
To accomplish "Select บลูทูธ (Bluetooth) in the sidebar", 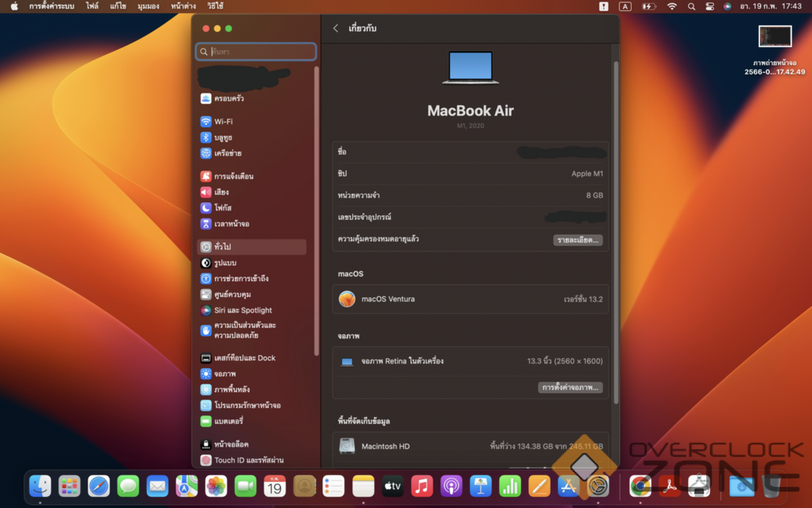I will coord(223,137).
